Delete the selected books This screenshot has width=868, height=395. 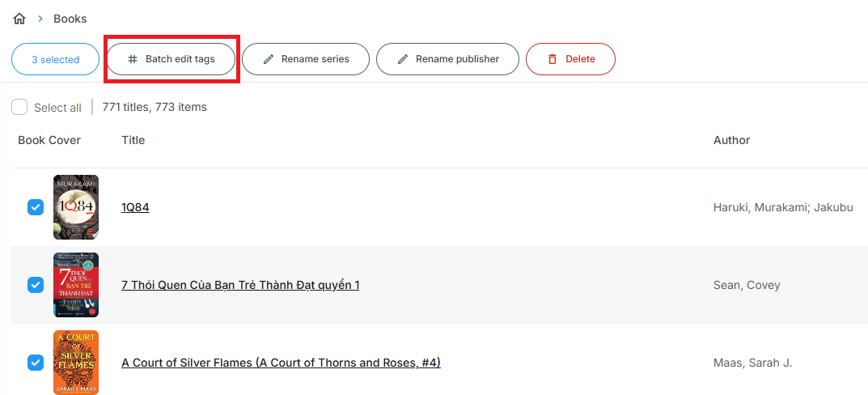click(x=570, y=59)
